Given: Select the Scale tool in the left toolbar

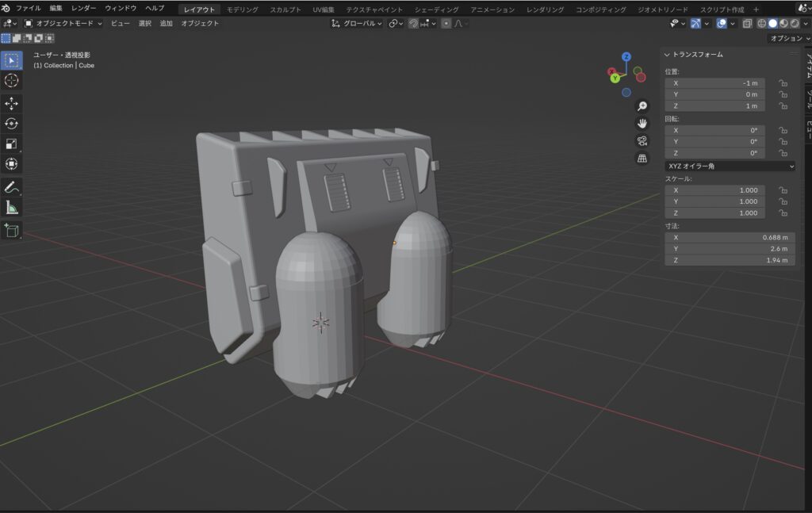Looking at the screenshot, I should (x=12, y=144).
